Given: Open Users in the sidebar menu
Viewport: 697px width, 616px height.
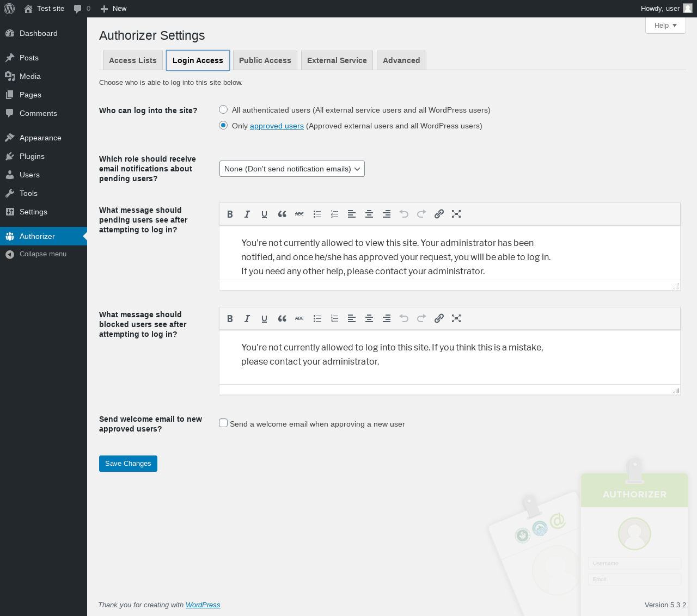Looking at the screenshot, I should point(44,175).
